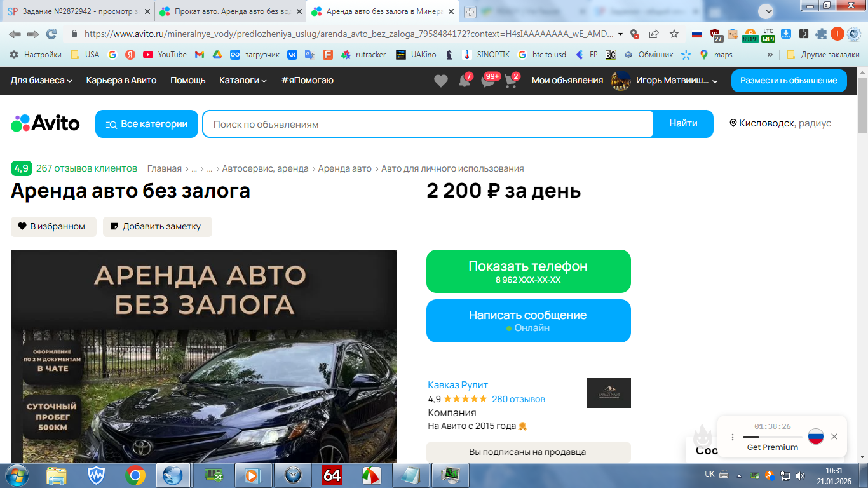This screenshot has height=488, width=868.
Task: Switch to the Прокат авто tab
Action: tap(229, 11)
